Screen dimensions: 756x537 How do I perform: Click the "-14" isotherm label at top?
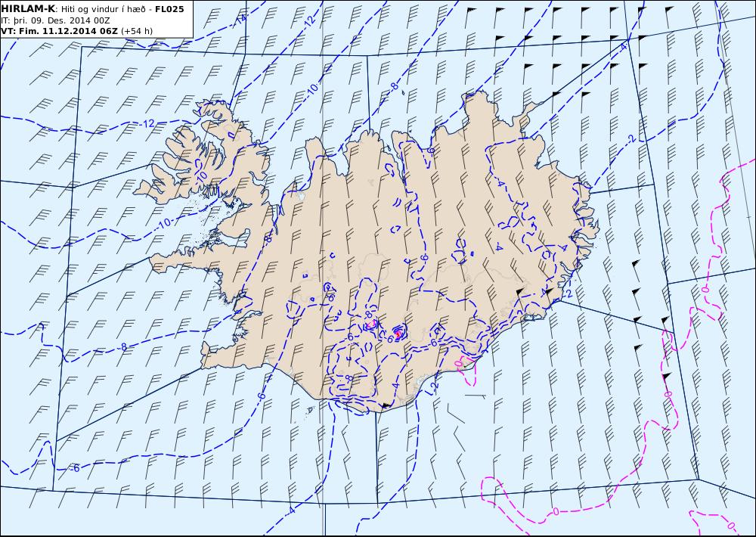tap(240, 20)
